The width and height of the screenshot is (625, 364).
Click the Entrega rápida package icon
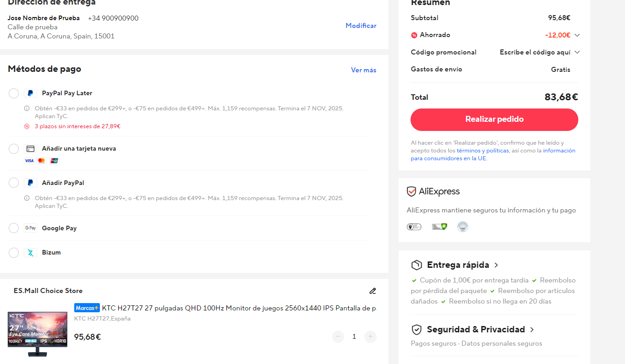417,265
